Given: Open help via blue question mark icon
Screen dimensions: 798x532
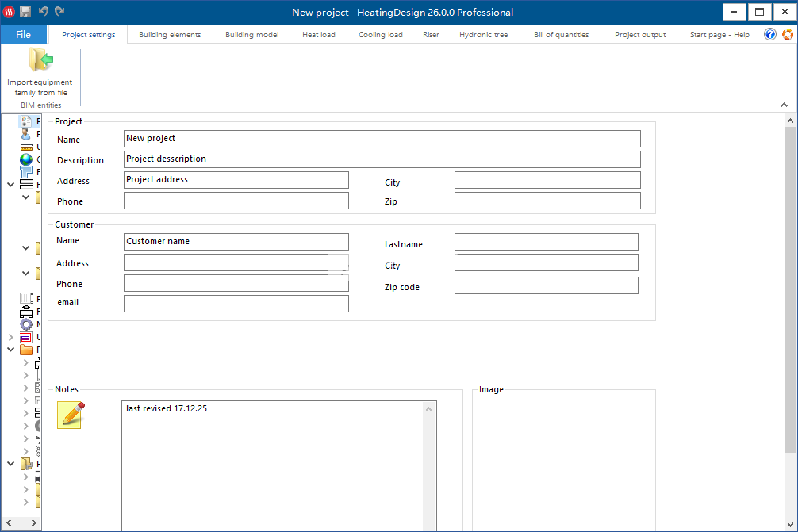Looking at the screenshot, I should (x=769, y=34).
